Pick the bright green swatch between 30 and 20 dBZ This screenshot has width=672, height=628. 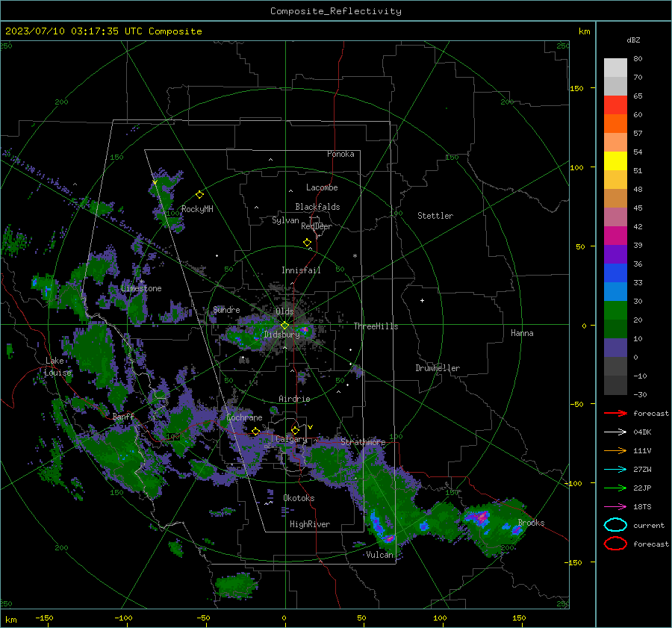[615, 311]
